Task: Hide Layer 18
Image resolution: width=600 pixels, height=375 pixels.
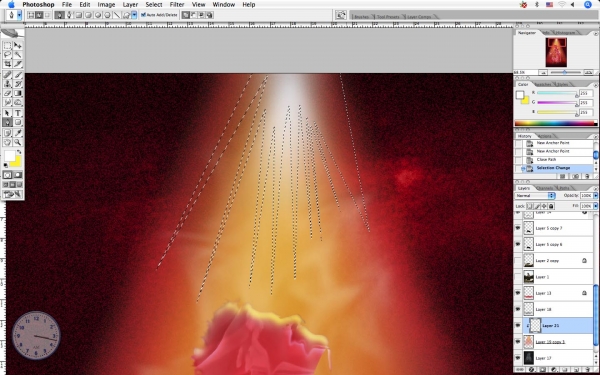Action: (518, 309)
